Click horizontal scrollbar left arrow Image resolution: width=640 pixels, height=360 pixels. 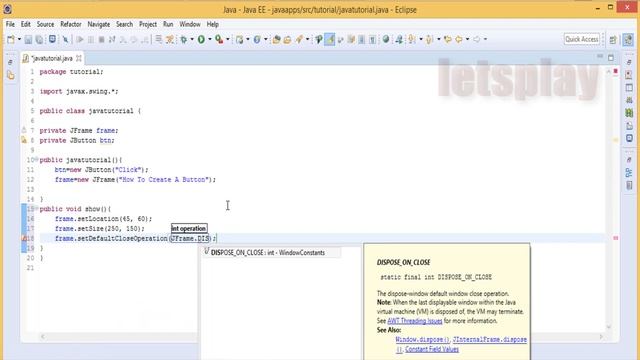point(43,337)
